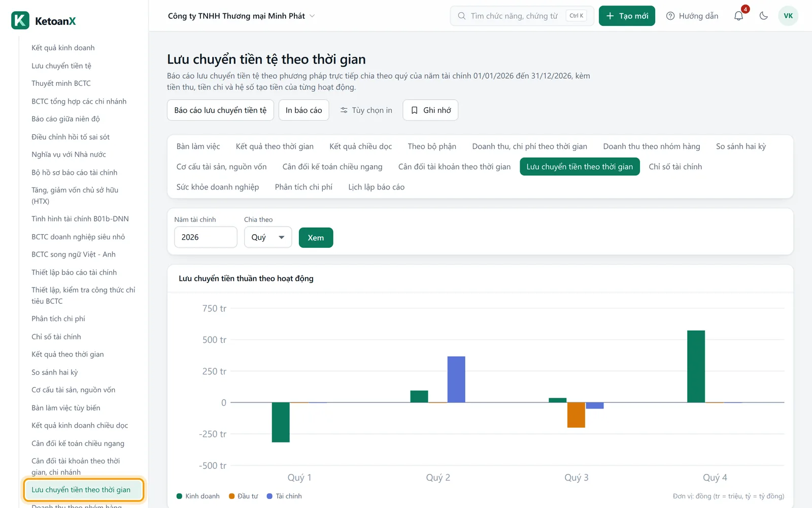Click the green Xem button
The image size is (812, 508).
coord(316,238)
